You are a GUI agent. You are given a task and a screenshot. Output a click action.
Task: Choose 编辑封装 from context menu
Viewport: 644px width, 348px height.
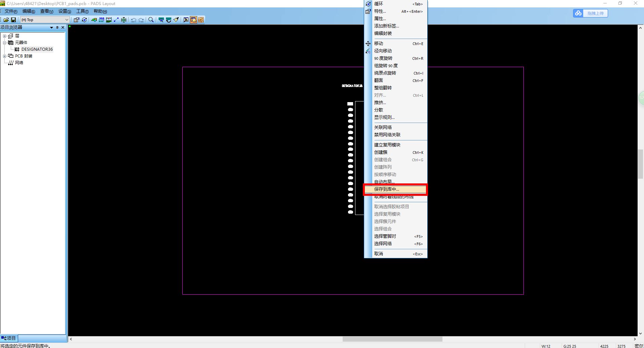395,34
